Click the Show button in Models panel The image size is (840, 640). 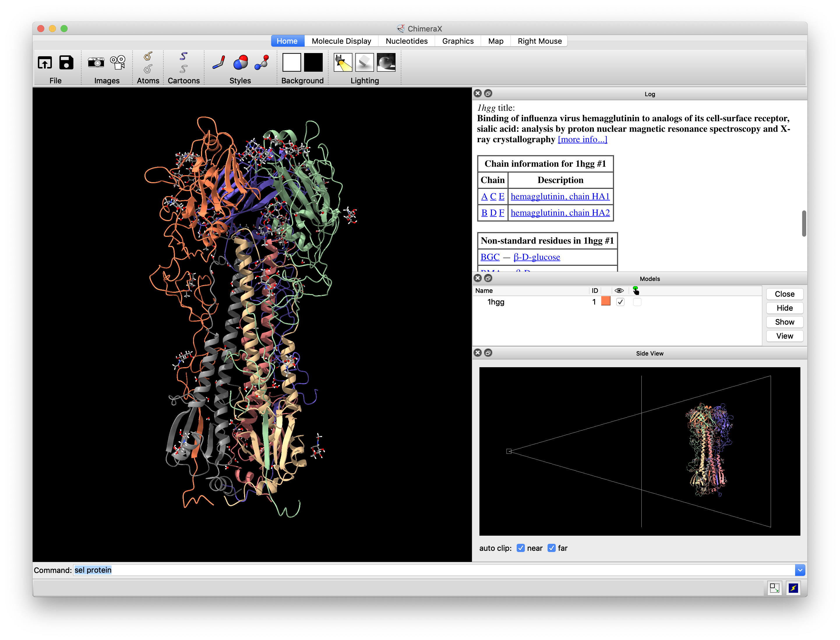[x=784, y=322]
